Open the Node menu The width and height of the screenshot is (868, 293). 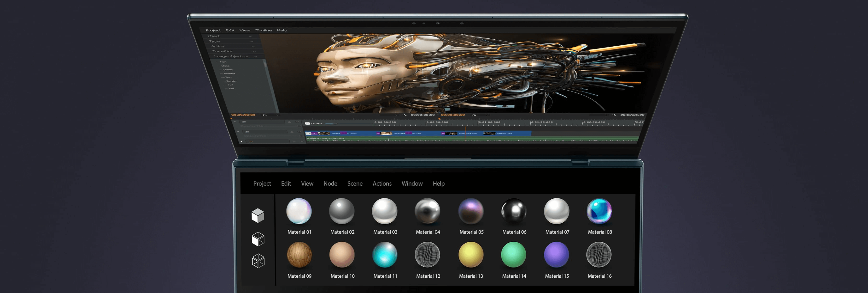click(x=331, y=184)
